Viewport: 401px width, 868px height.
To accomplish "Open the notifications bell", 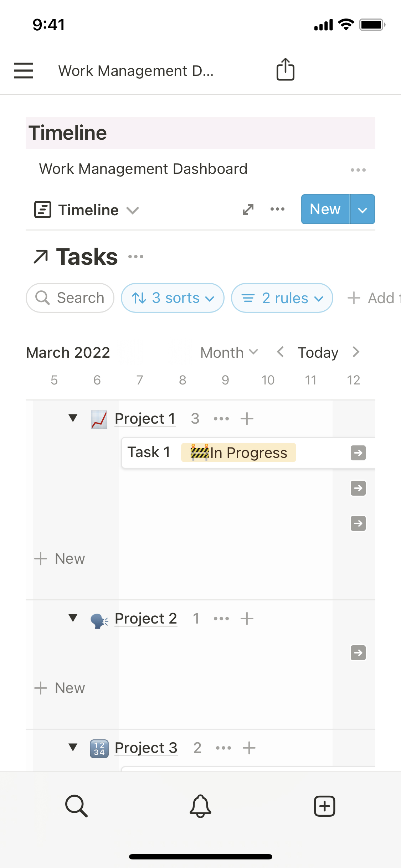I will tap(200, 806).
